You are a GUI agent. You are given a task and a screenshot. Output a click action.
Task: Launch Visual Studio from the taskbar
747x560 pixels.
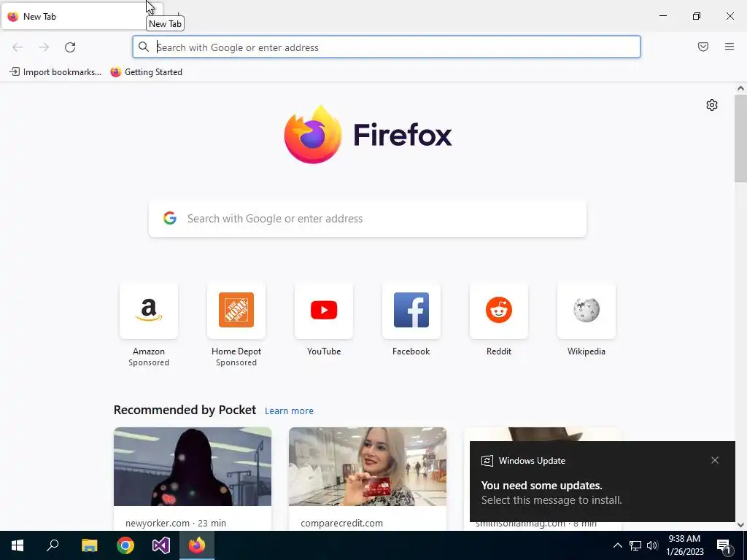161,545
